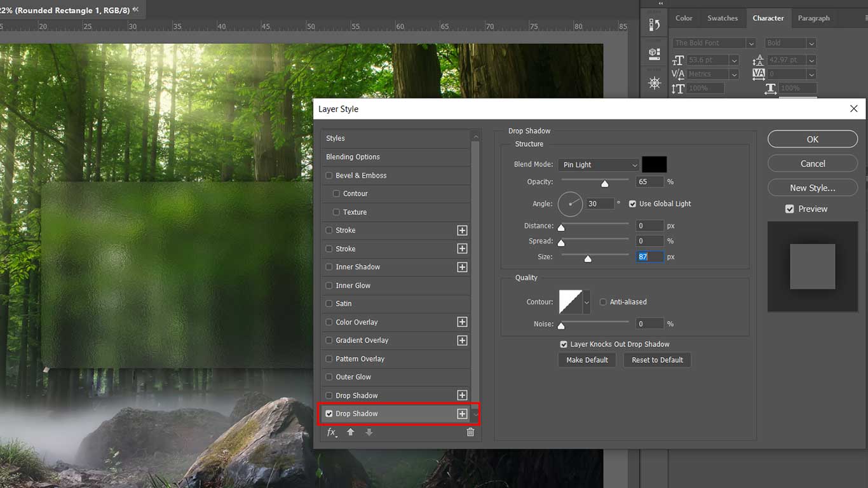Switch to the Swatches tab

[722, 18]
